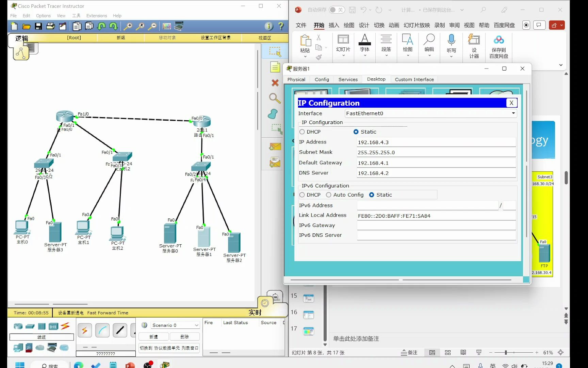588x368 pixels.
Task: Switch to the Config tab in server window
Action: pyautogui.click(x=322, y=79)
